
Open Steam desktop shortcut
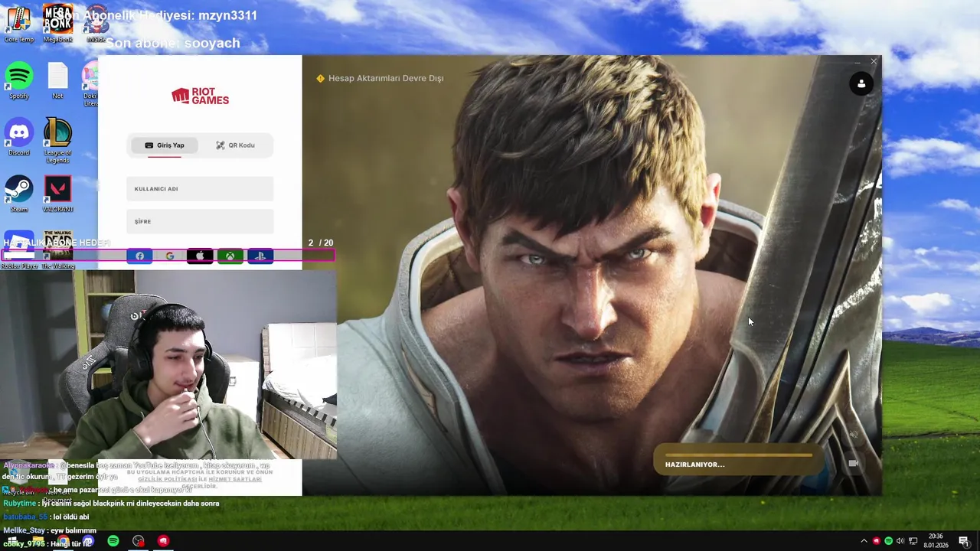click(x=19, y=194)
